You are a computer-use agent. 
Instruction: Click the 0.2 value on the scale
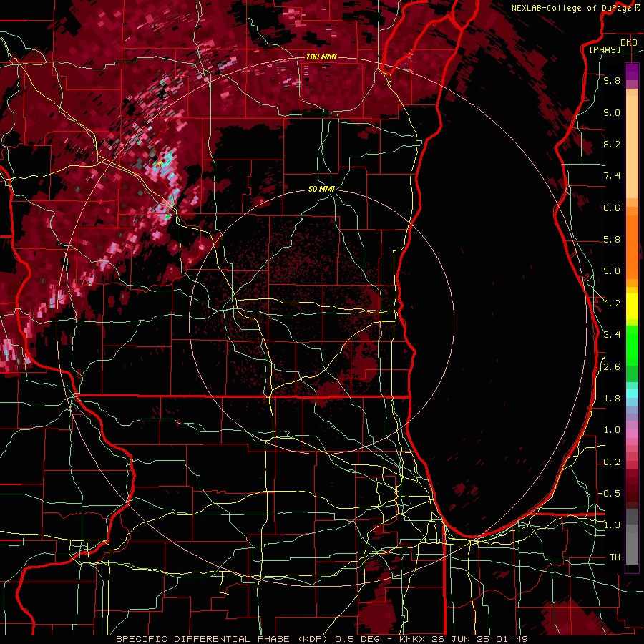coord(612,462)
